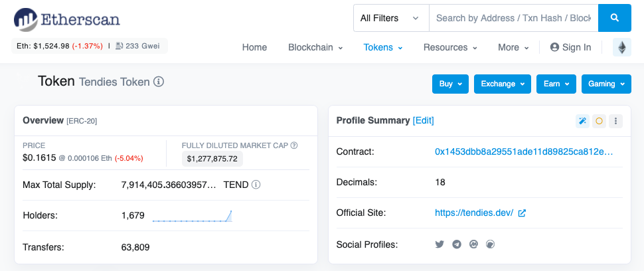Open the three-dot menu in Profile Summary
Image resolution: width=644 pixels, height=271 pixels.
615,121
